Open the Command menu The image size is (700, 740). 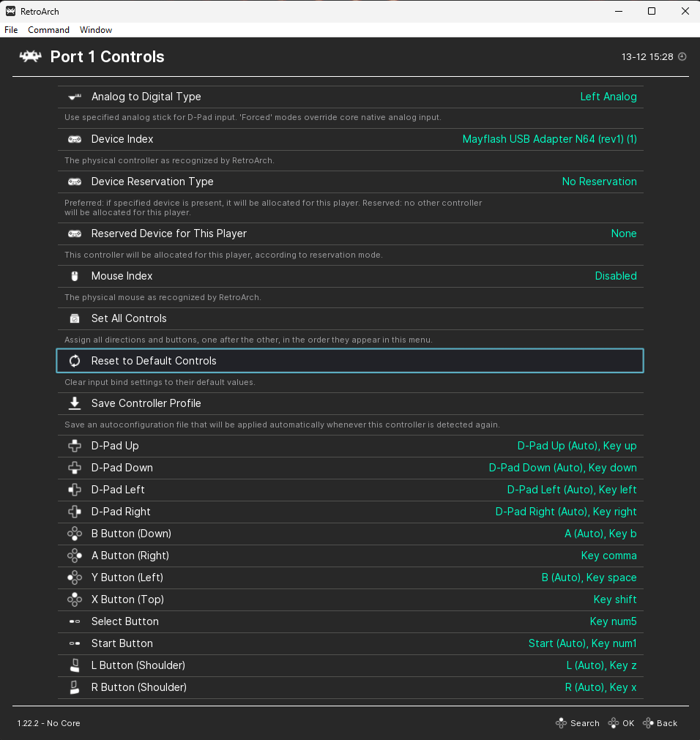point(48,30)
